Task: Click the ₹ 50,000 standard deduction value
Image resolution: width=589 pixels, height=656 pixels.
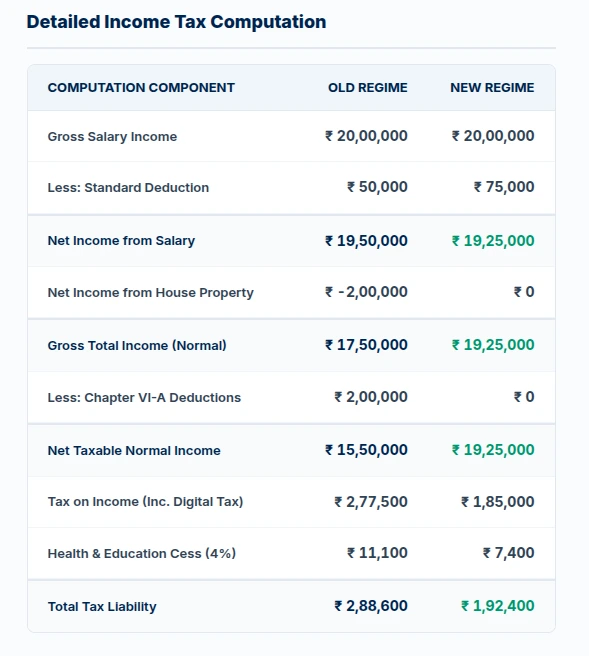Action: point(377,187)
